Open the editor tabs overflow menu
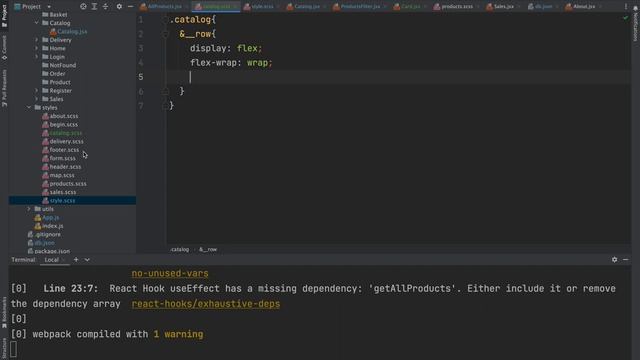This screenshot has width=640, height=360. coord(625,7)
